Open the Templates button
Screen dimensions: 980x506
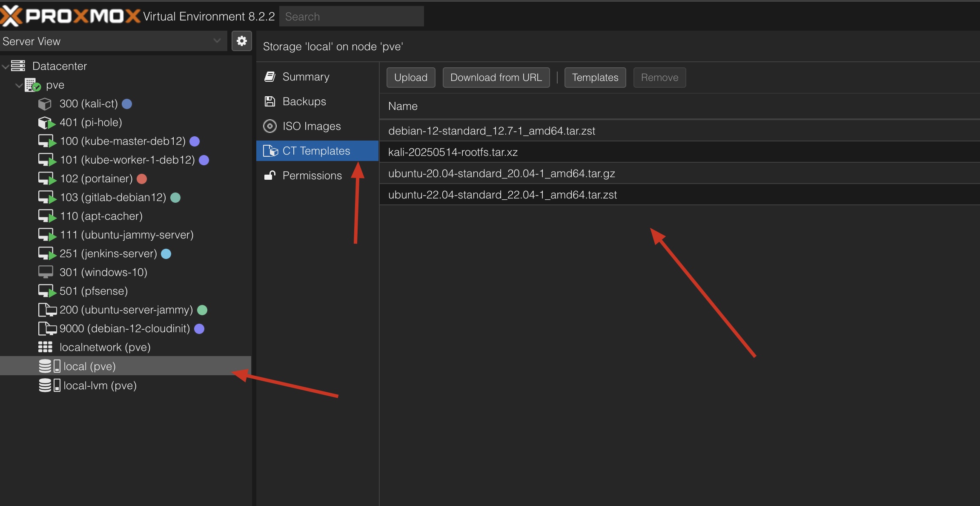pyautogui.click(x=595, y=78)
